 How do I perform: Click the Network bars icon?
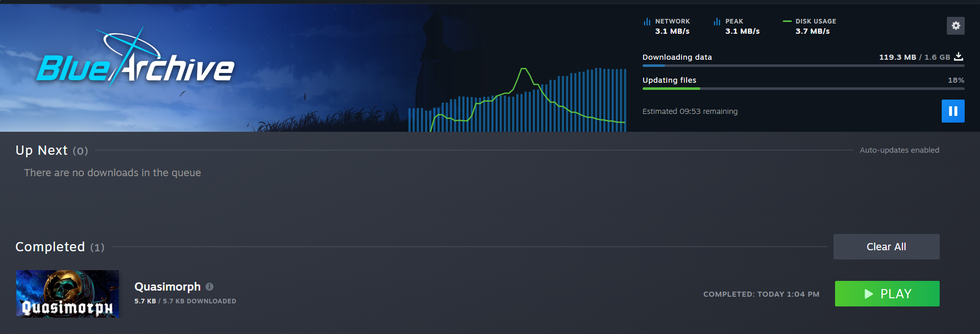coord(647,21)
